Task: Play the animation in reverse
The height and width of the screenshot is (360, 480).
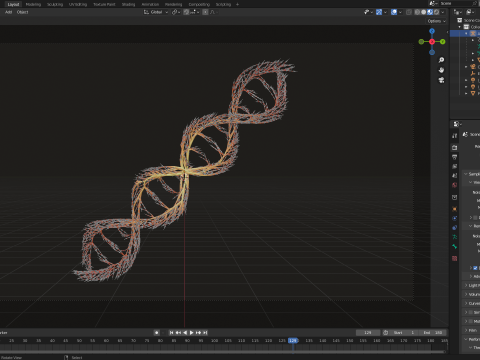Action: 185,333
